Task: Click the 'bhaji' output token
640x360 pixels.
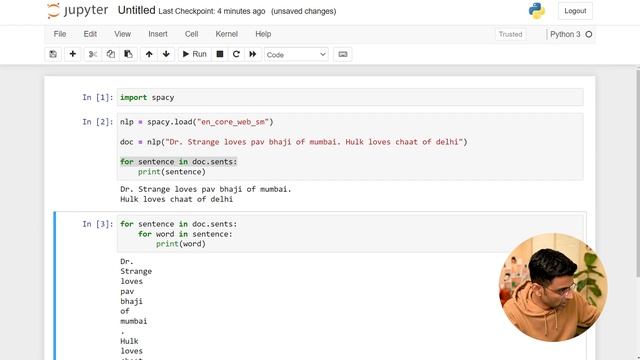Action: coord(131,301)
